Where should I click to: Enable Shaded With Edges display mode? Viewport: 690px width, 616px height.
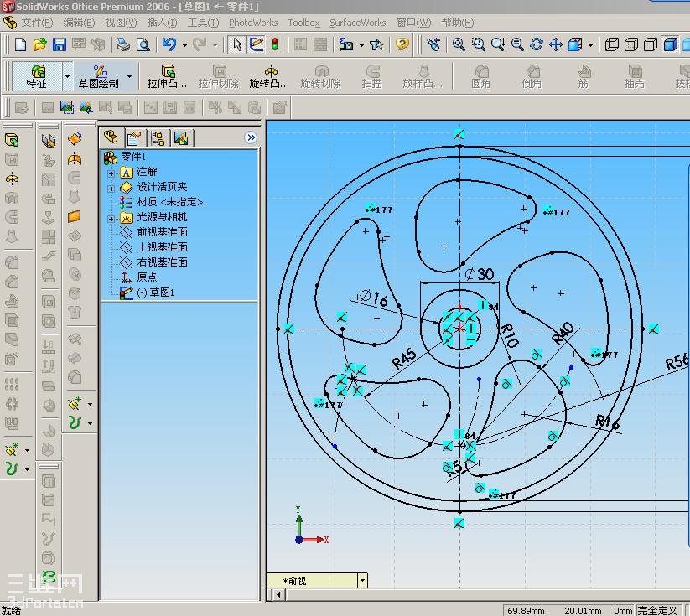pos(670,44)
